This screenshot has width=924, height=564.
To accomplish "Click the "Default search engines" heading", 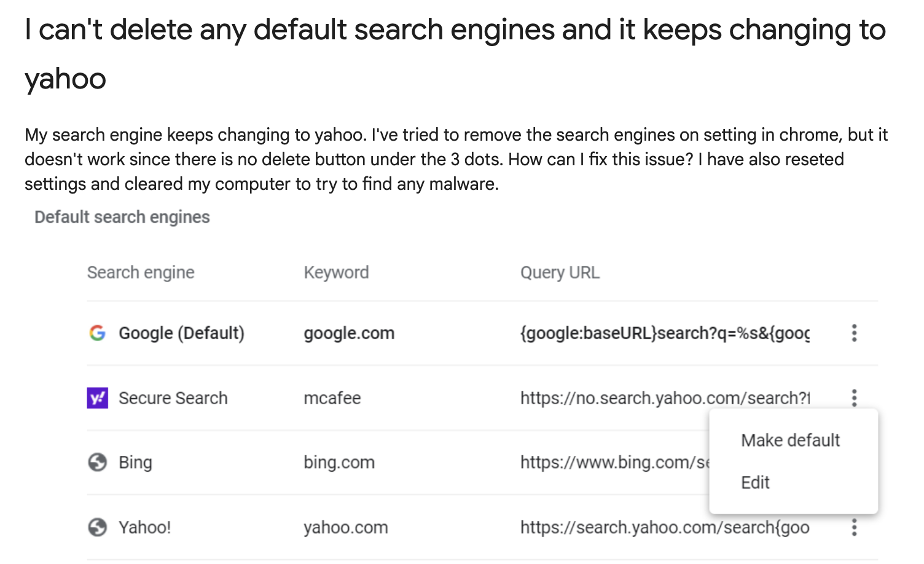I will (x=122, y=217).
